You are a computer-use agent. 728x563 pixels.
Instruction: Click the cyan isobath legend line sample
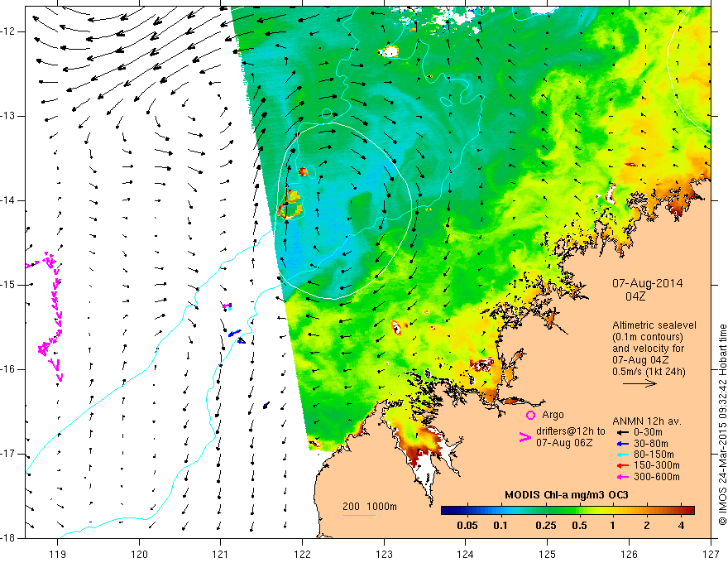click(359, 515)
